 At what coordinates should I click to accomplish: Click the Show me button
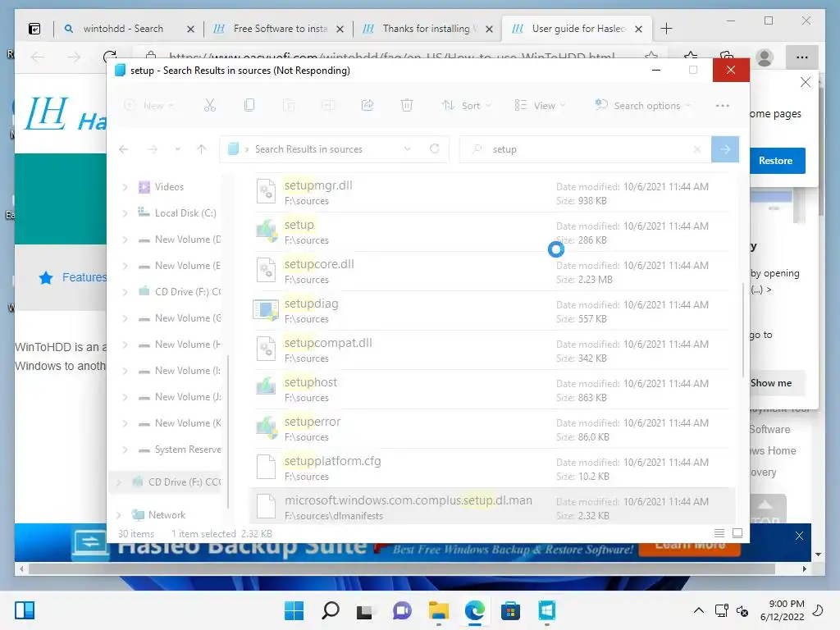point(771,383)
